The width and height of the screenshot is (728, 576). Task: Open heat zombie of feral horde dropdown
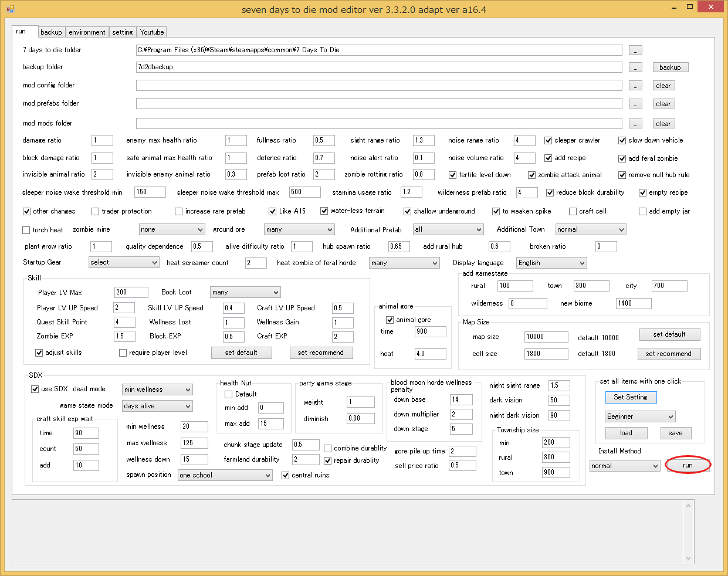coord(404,263)
